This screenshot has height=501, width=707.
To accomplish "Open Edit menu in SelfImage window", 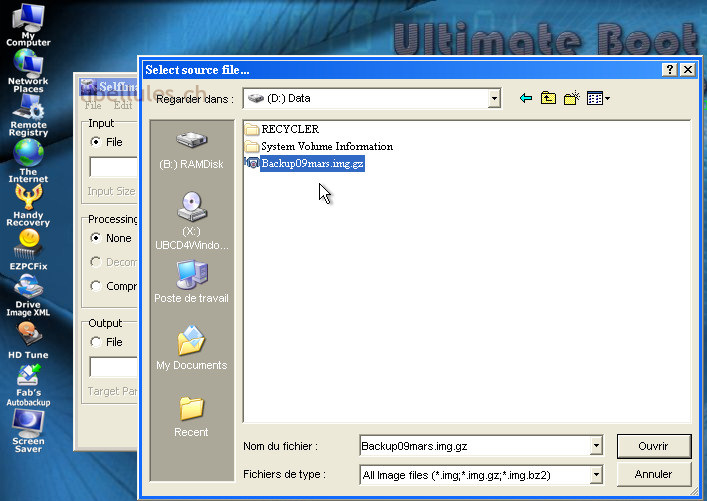I will [x=123, y=106].
